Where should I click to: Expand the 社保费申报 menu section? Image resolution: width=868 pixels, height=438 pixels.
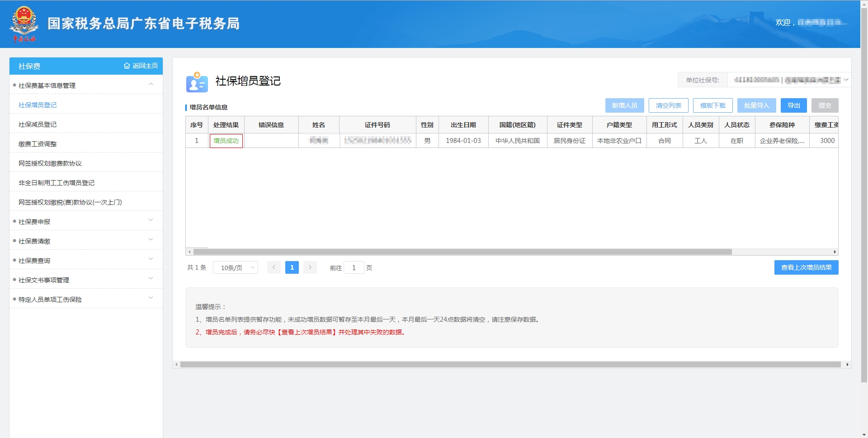(x=151, y=221)
